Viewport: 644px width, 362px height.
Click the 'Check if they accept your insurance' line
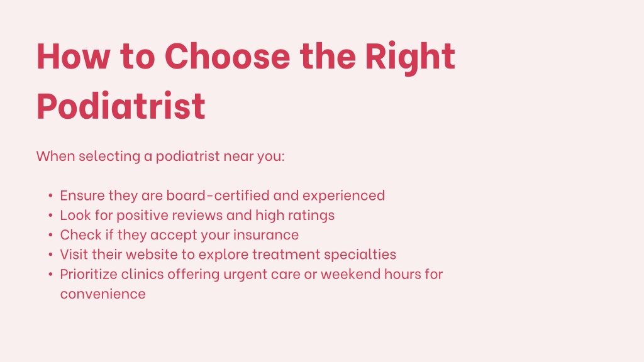(x=179, y=235)
